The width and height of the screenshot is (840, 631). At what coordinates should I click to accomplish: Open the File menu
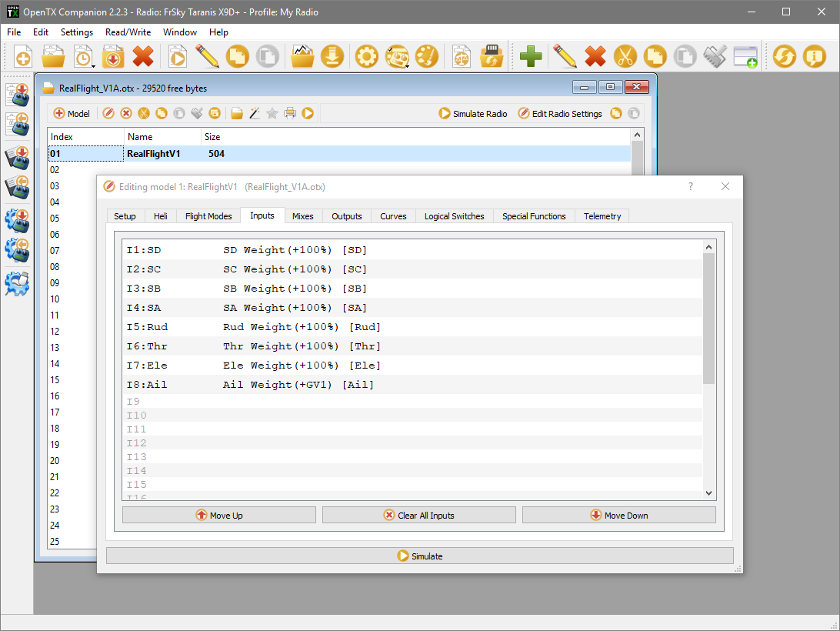(x=14, y=32)
